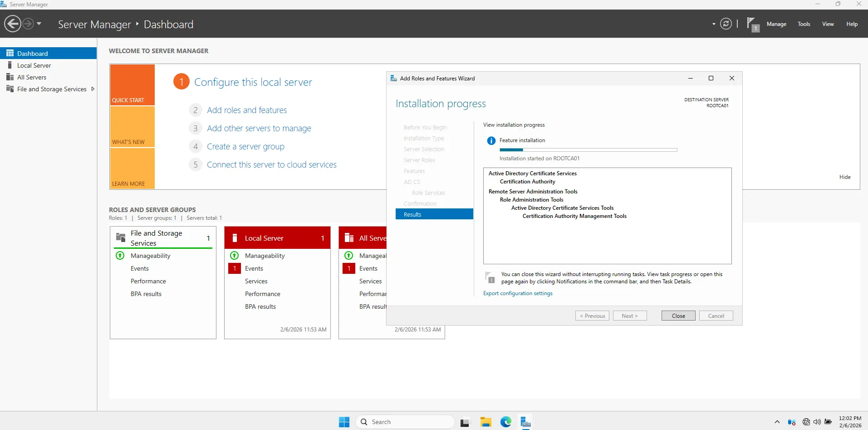Click the red Events badge in All Servers tile
Viewport: 868px width, 430px height.
[x=349, y=268]
